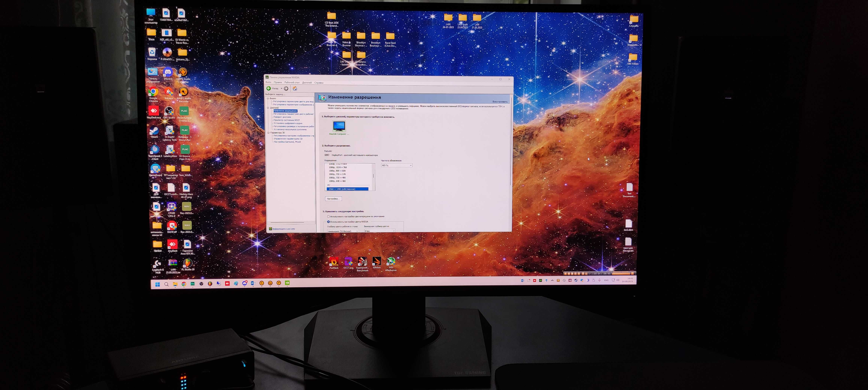Select NVIDIA color settings radio button

[x=328, y=222]
